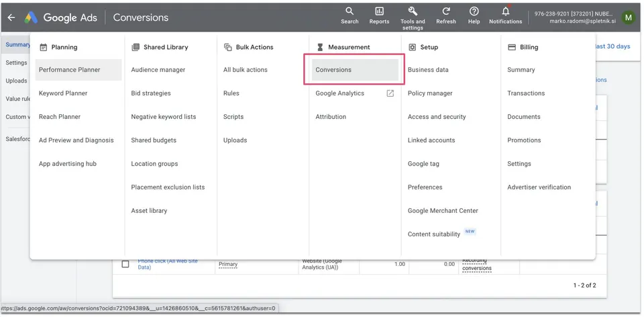The image size is (644, 317).
Task: Open Billing Summary
Action: pos(521,70)
